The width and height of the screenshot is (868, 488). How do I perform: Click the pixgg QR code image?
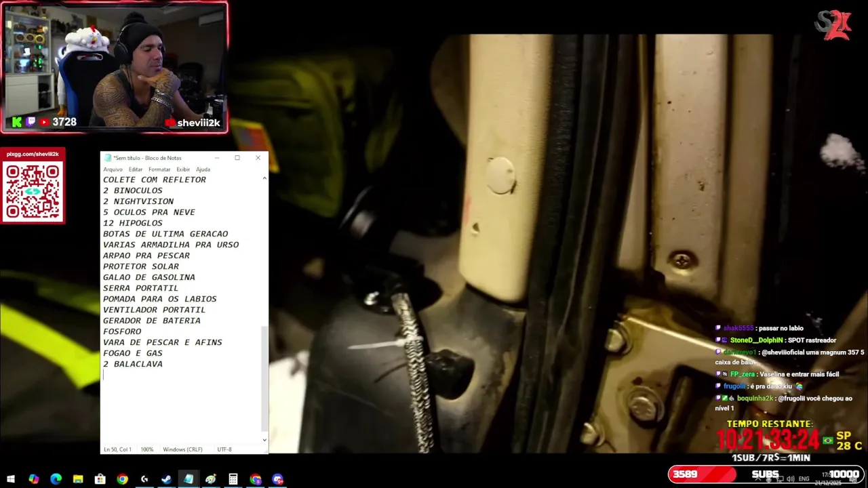(33, 191)
